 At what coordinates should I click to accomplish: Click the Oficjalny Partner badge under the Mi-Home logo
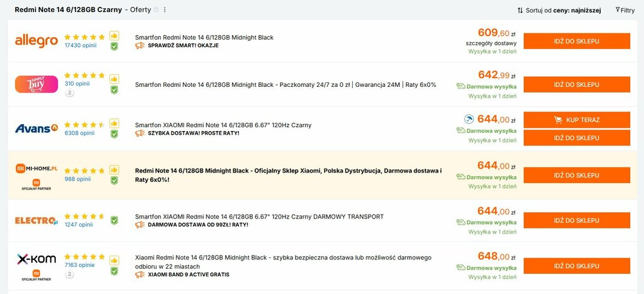click(36, 184)
